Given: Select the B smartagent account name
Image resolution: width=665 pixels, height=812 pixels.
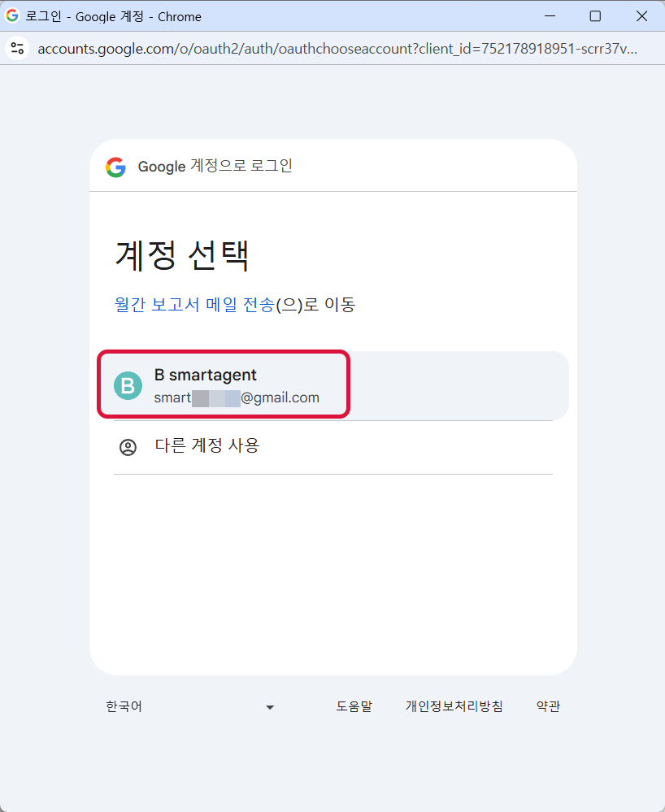Looking at the screenshot, I should pyautogui.click(x=205, y=375).
